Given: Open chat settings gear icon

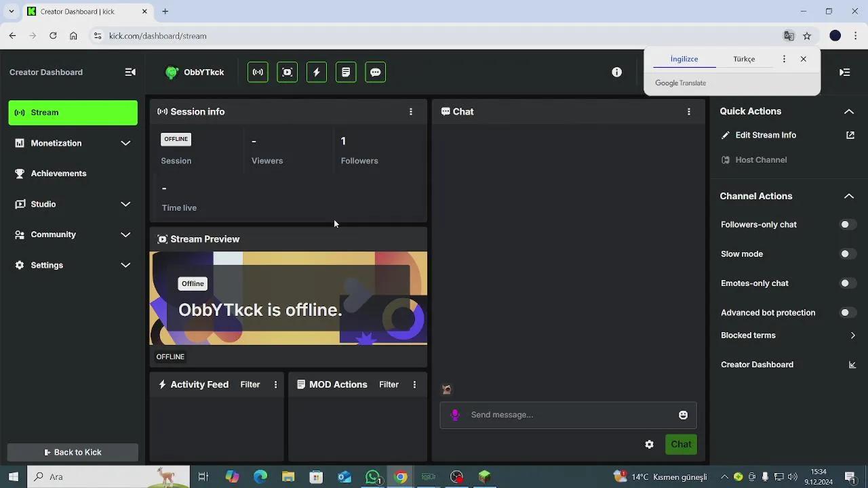Looking at the screenshot, I should 649,445.
